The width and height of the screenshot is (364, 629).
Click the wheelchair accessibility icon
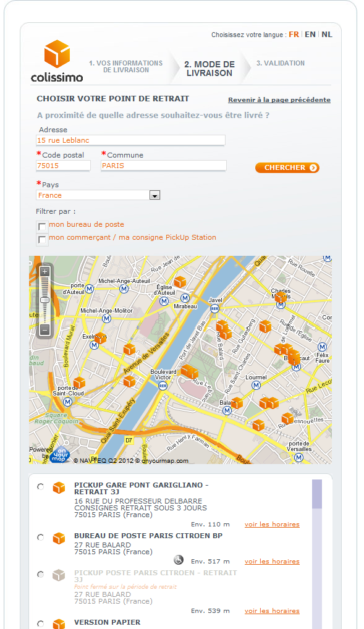(179, 560)
